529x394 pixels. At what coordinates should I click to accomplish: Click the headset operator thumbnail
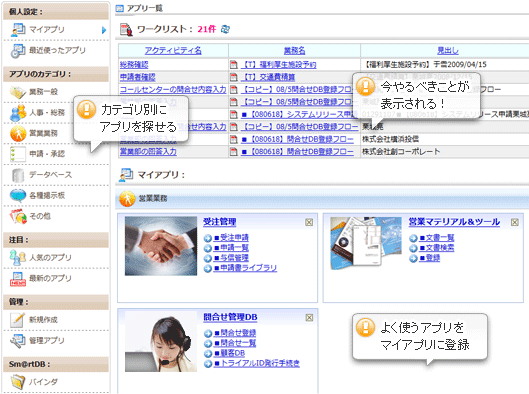point(161,342)
